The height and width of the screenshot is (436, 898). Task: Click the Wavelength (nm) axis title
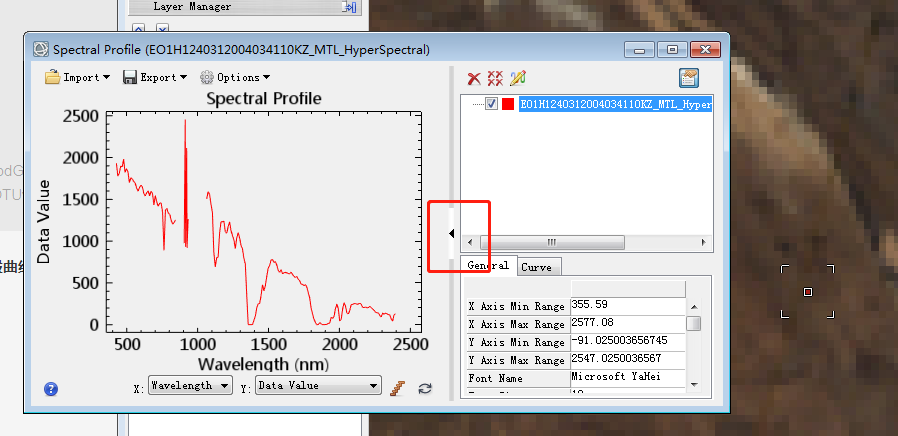(264, 364)
